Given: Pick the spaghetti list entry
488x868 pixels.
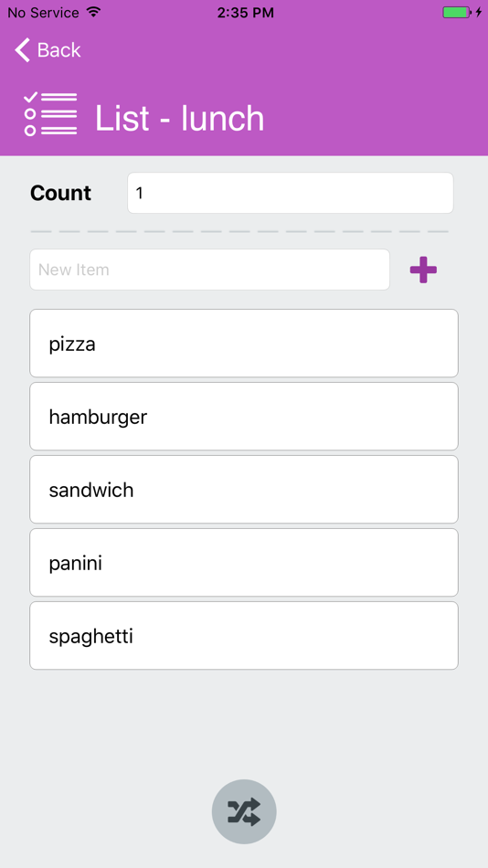Looking at the screenshot, I should pyautogui.click(x=244, y=636).
